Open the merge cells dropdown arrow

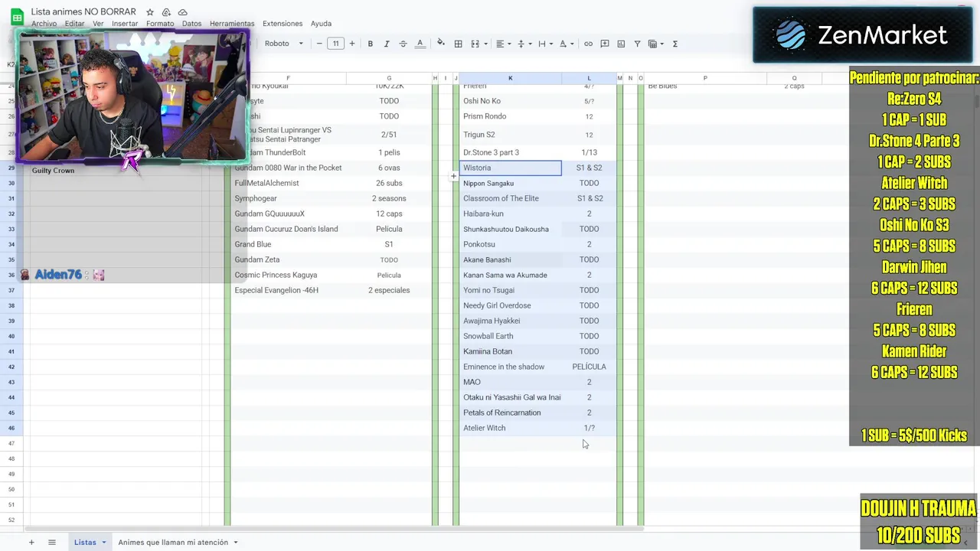(x=485, y=44)
